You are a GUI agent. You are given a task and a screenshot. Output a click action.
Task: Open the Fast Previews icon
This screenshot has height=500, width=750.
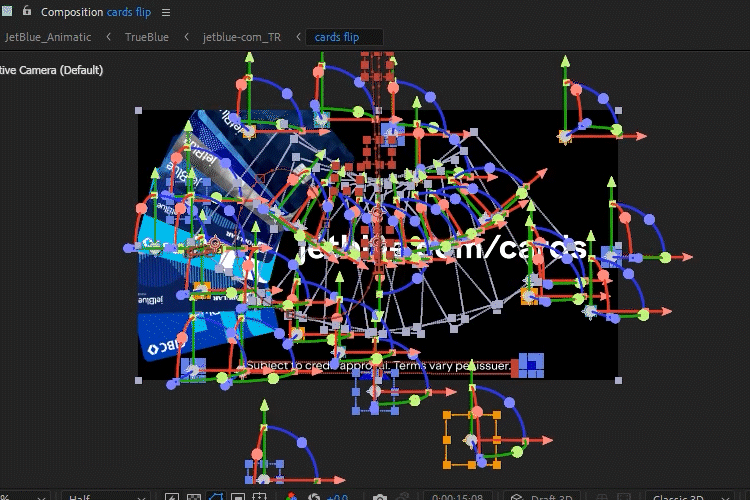[x=172, y=497]
